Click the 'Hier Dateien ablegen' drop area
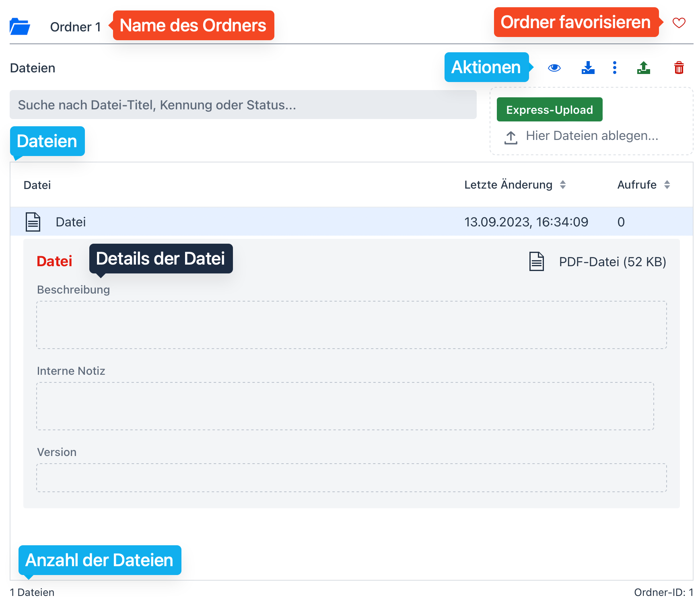This screenshot has width=700, height=608. (592, 136)
